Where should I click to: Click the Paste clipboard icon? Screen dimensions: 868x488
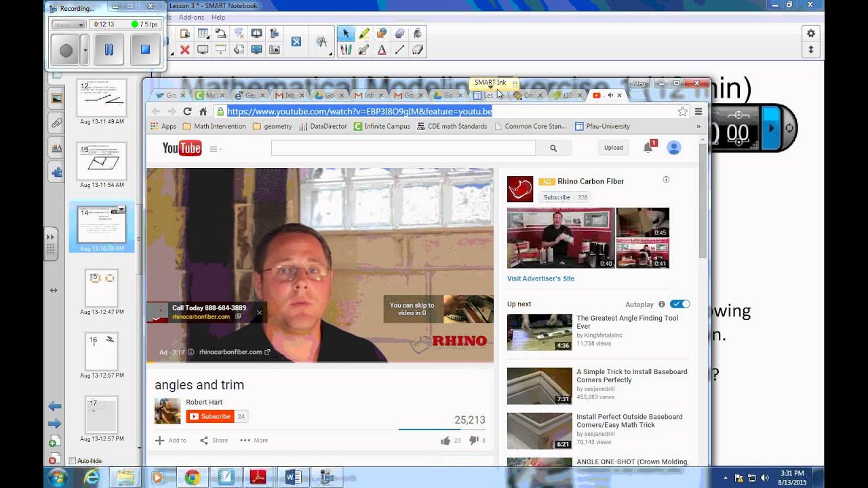point(184,33)
